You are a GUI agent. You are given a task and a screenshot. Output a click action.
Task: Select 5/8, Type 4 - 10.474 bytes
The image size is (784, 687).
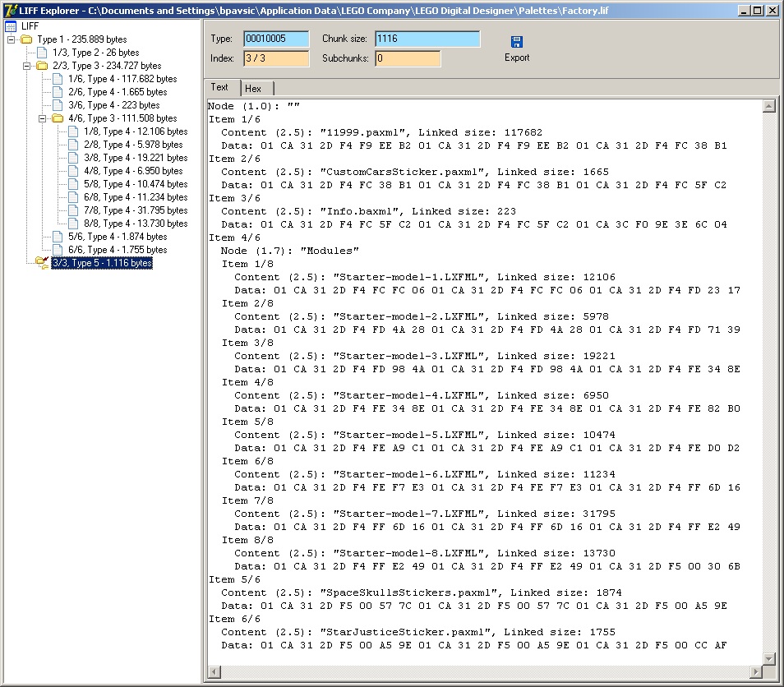point(136,184)
